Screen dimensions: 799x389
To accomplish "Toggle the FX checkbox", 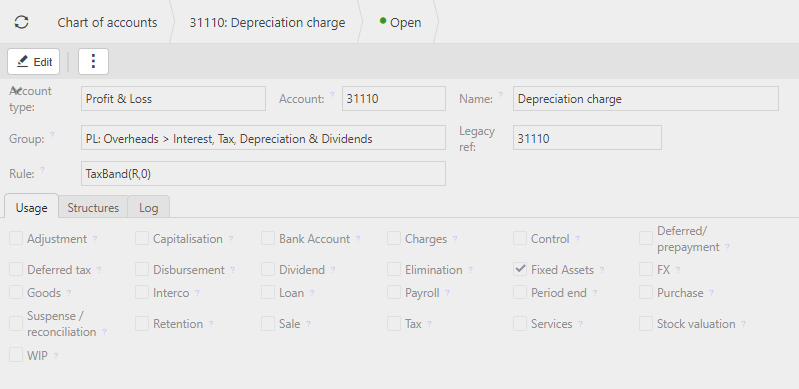I will pos(646,269).
